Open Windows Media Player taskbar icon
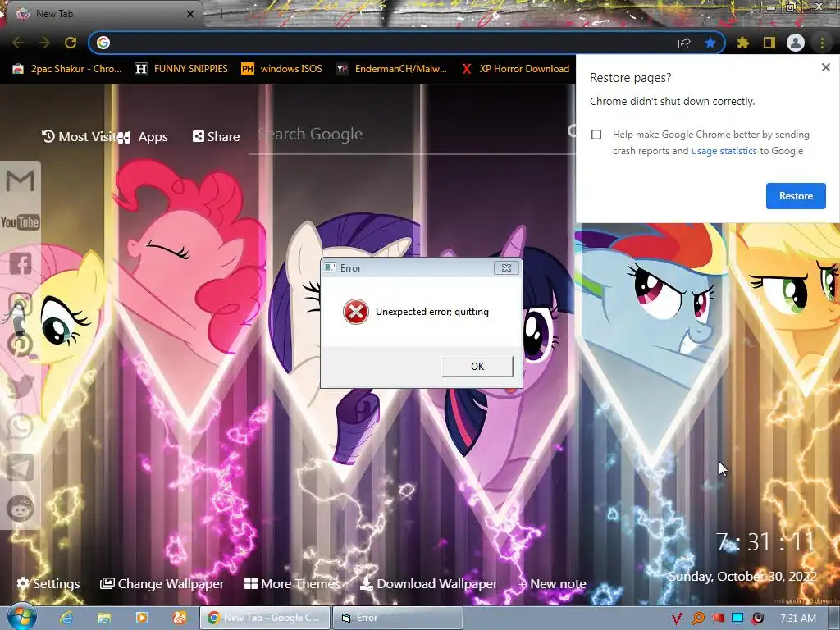Image resolution: width=840 pixels, height=630 pixels. (x=141, y=618)
